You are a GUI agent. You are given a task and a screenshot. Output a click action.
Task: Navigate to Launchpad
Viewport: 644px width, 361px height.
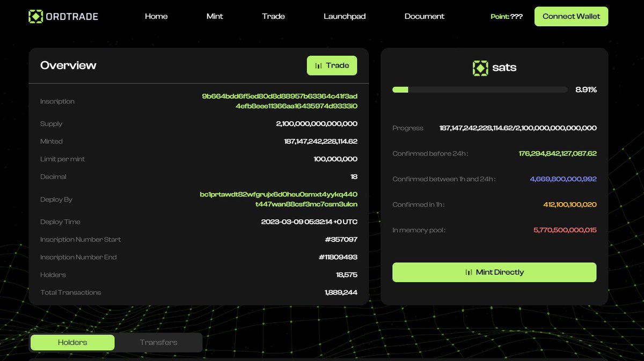(345, 17)
